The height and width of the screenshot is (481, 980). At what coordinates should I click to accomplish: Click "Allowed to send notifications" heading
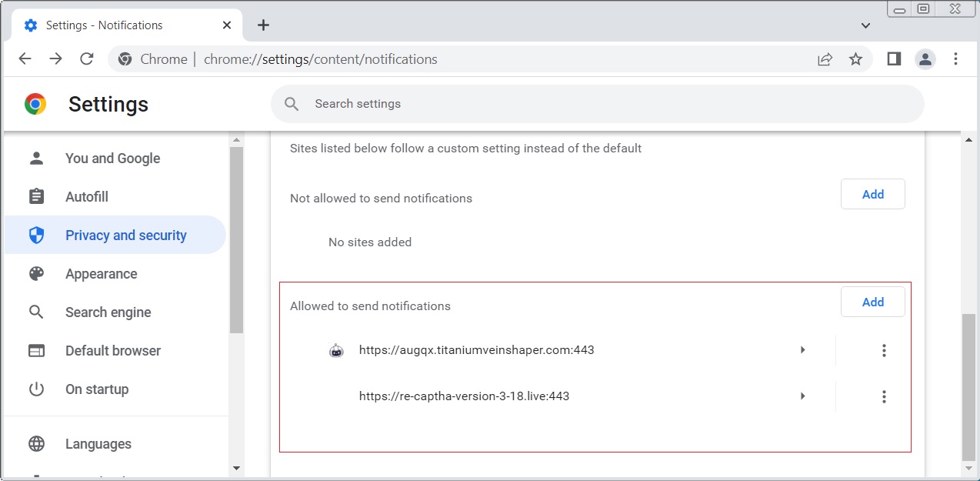pos(370,306)
